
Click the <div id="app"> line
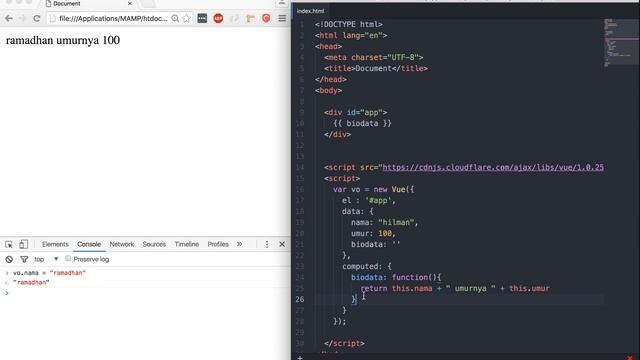click(356, 112)
